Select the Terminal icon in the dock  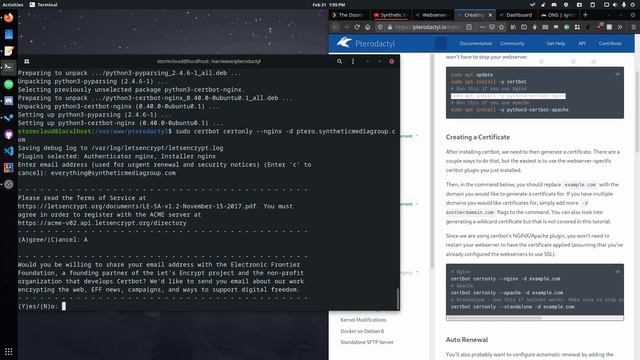point(9,67)
